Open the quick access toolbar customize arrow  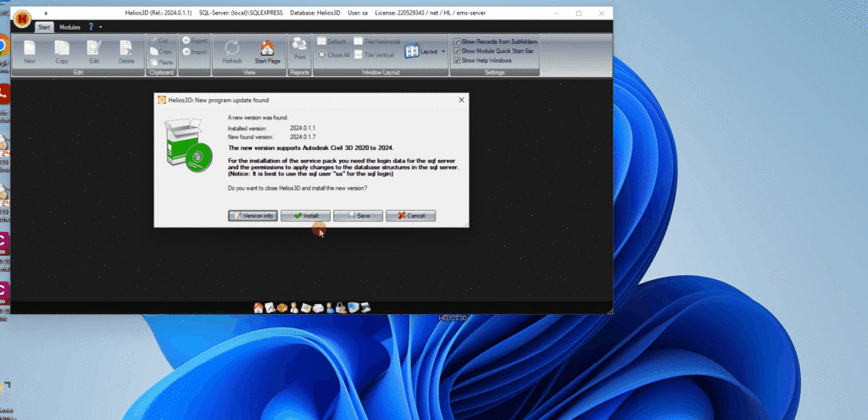46,14
